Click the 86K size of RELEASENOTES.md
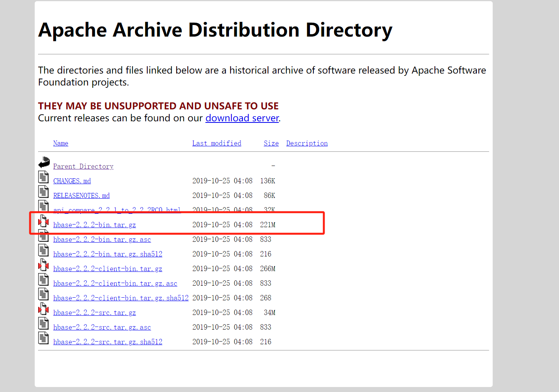Image resolution: width=559 pixels, height=392 pixels. click(x=269, y=196)
